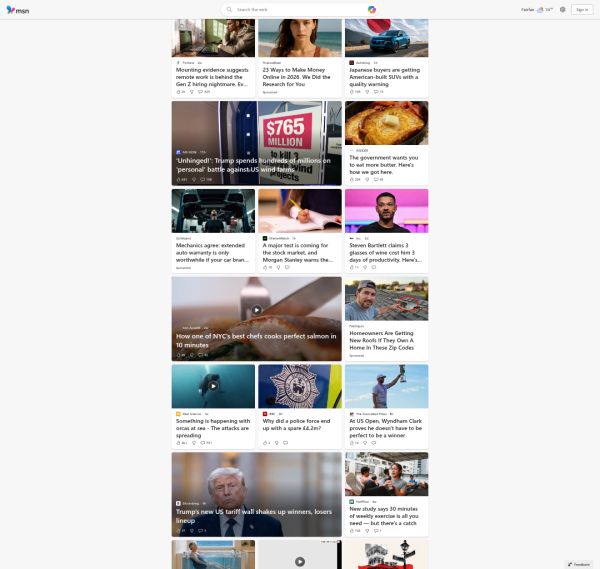This screenshot has height=569, width=600.
Task: Play the NYC chef salmon video
Action: (256, 310)
